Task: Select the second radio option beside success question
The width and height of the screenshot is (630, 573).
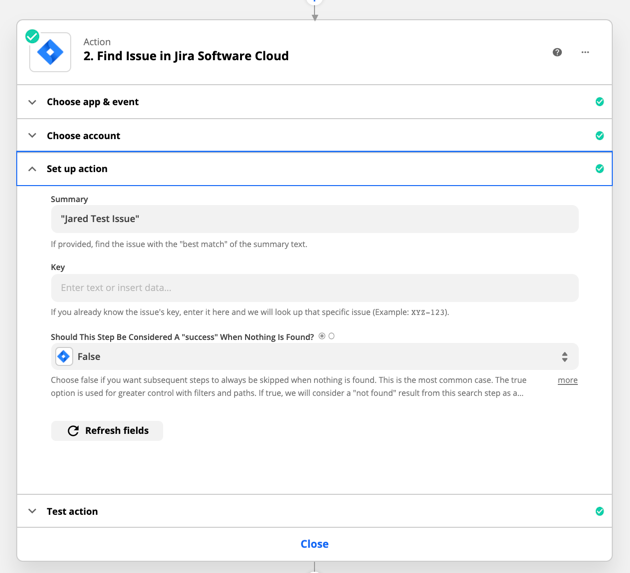Action: click(x=331, y=336)
